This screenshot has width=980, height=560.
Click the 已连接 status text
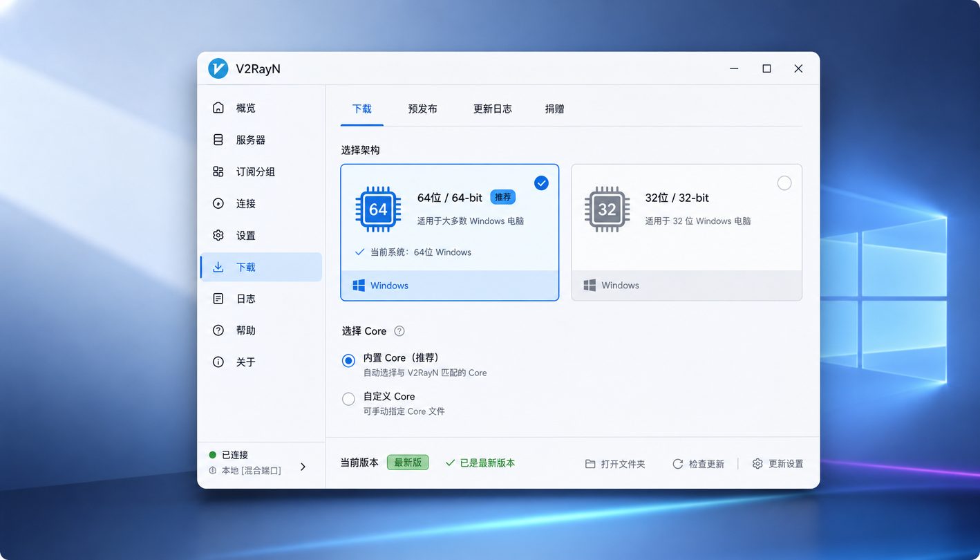tap(235, 455)
